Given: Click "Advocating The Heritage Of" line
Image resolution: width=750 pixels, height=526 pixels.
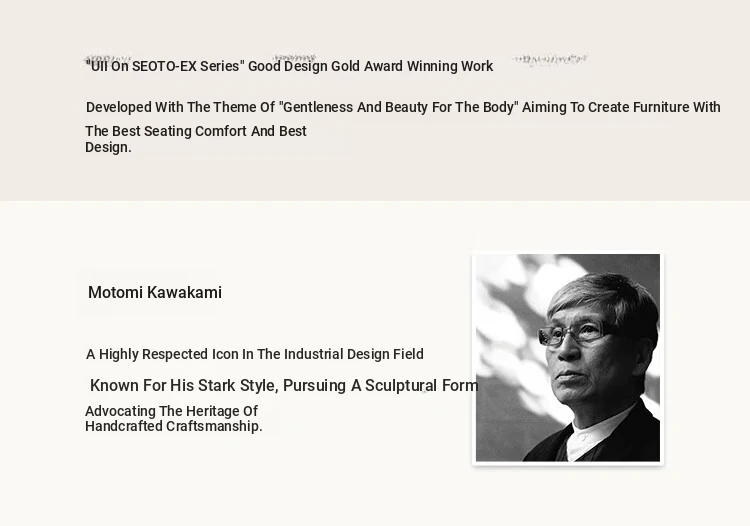Looking at the screenshot, I should [x=171, y=412].
